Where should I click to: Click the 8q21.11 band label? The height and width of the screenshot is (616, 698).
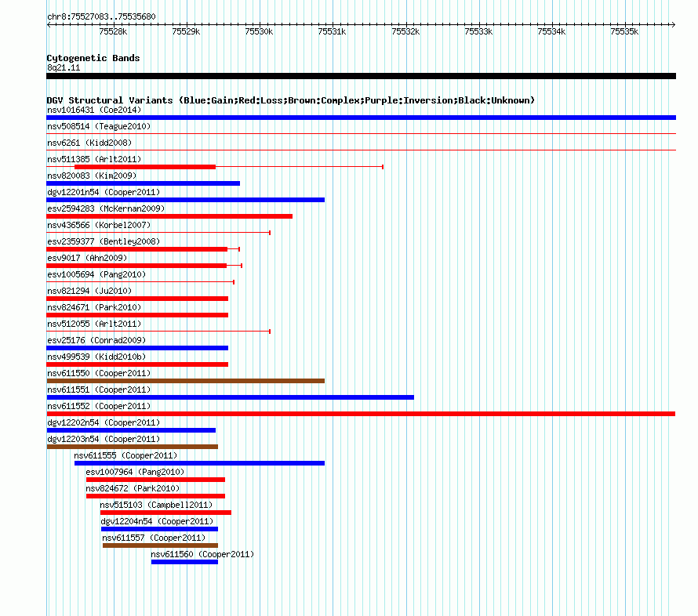[64, 67]
